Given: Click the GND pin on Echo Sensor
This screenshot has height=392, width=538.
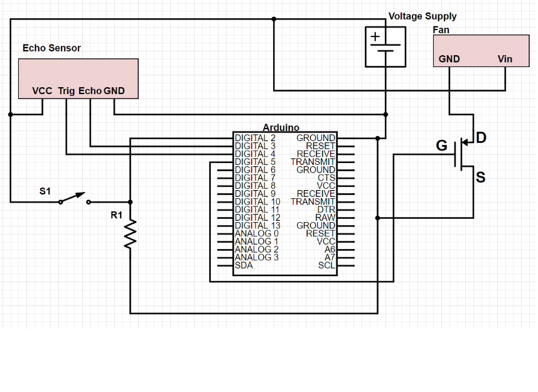Looking at the screenshot, I should (114, 91).
